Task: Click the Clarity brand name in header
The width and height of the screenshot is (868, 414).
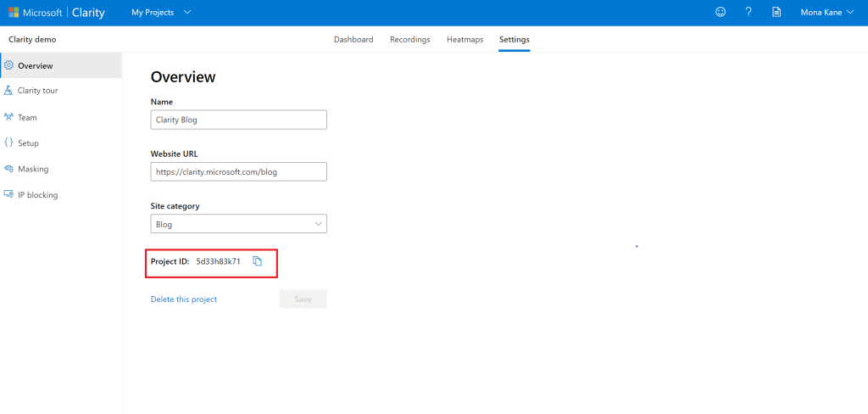Action: (88, 13)
